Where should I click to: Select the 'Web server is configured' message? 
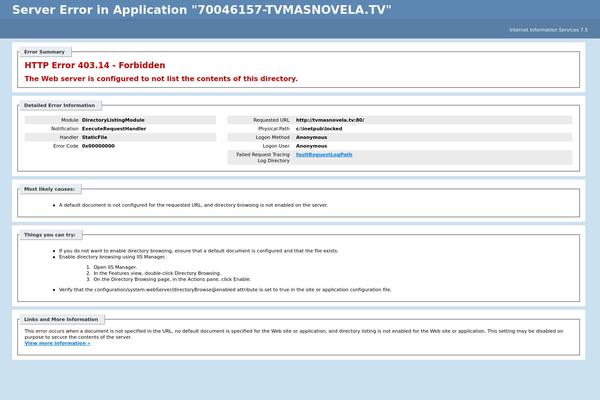pos(161,79)
